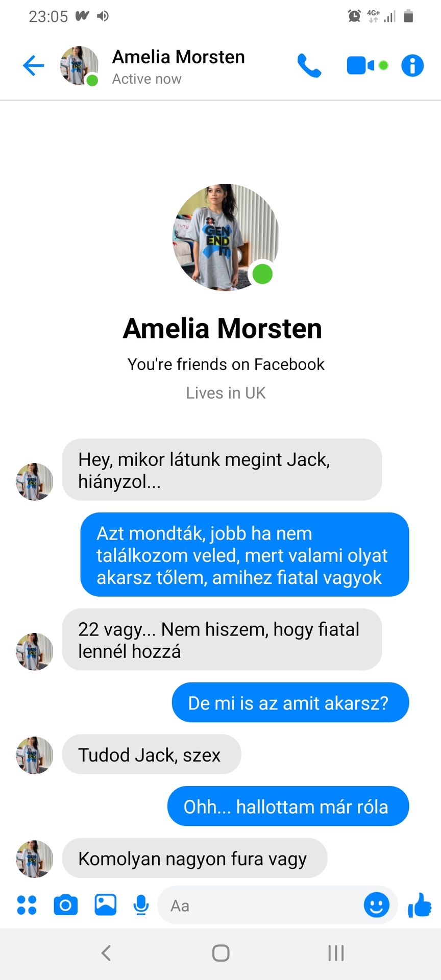The height and width of the screenshot is (980, 441).
Task: Open the camera from the message bar
Action: coord(66,905)
